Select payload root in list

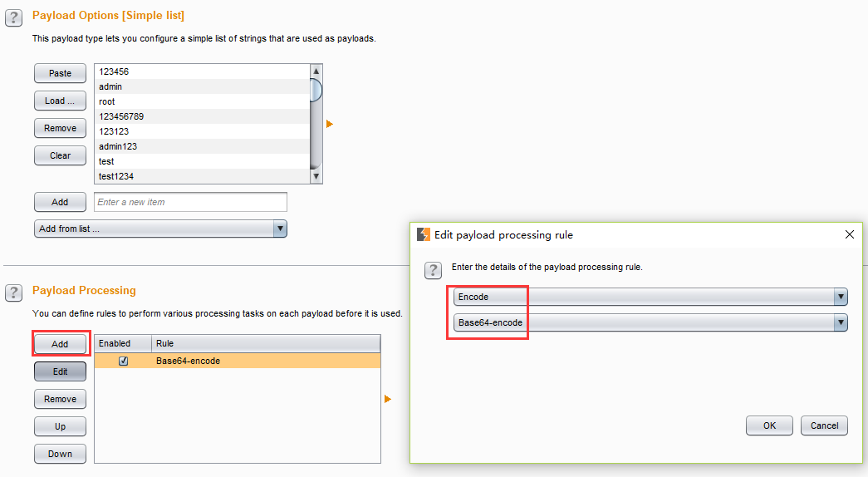202,101
